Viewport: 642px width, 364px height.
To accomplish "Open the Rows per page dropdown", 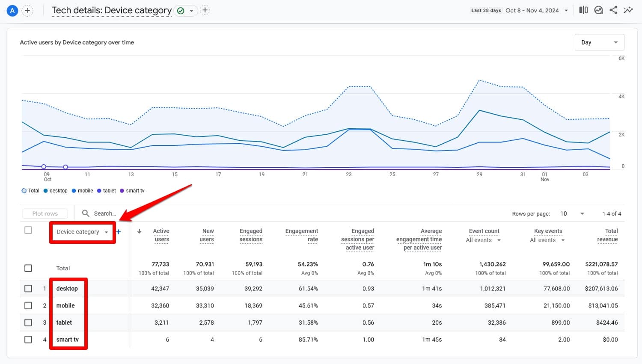I will (572, 213).
